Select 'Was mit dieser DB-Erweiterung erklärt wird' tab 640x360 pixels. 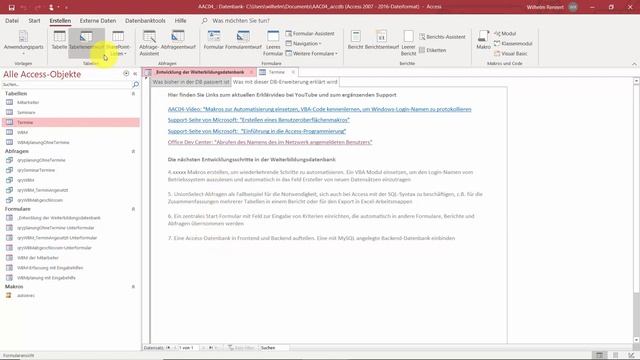coord(285,82)
